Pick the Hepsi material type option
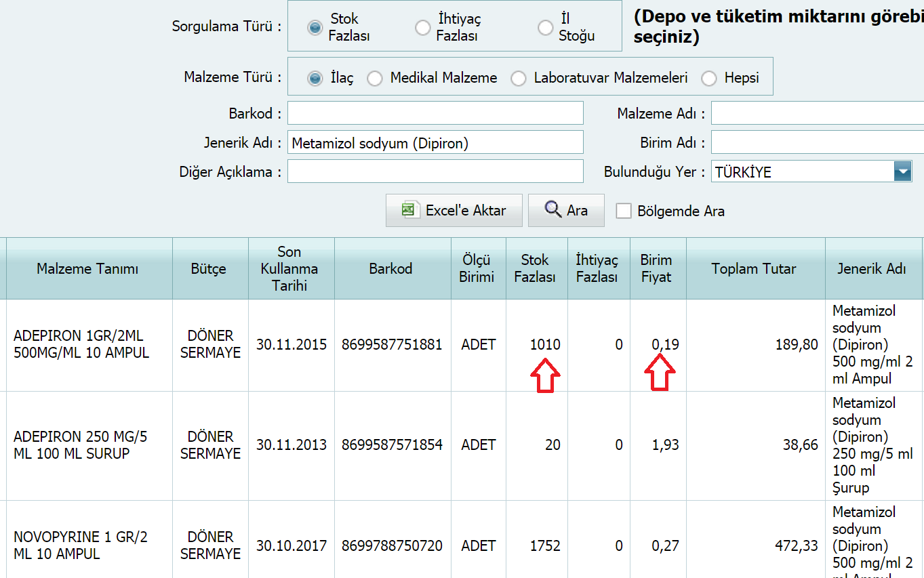The width and height of the screenshot is (924, 578). [709, 79]
